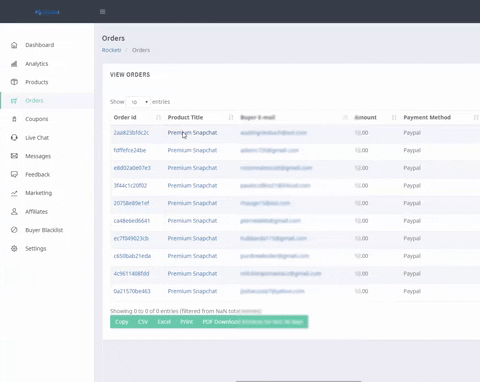The image size is (480, 382).
Task: Open order 20758e89e1ef
Action: [131, 203]
